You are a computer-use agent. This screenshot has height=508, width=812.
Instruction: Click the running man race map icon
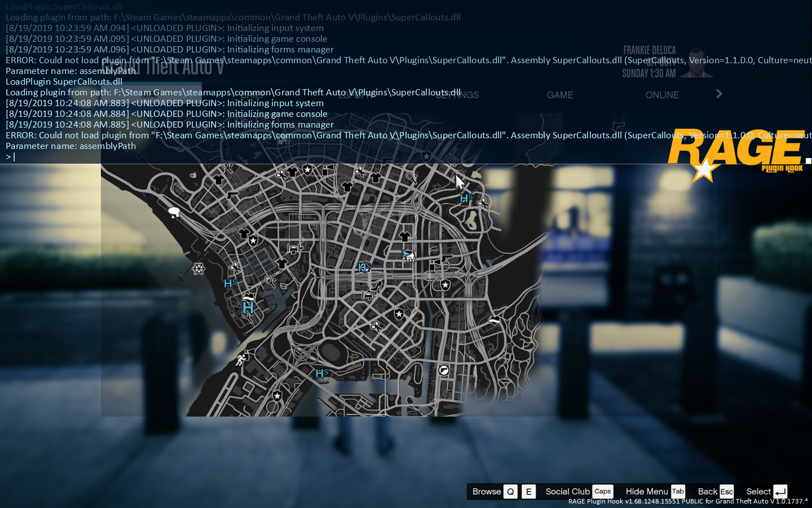[x=241, y=359]
